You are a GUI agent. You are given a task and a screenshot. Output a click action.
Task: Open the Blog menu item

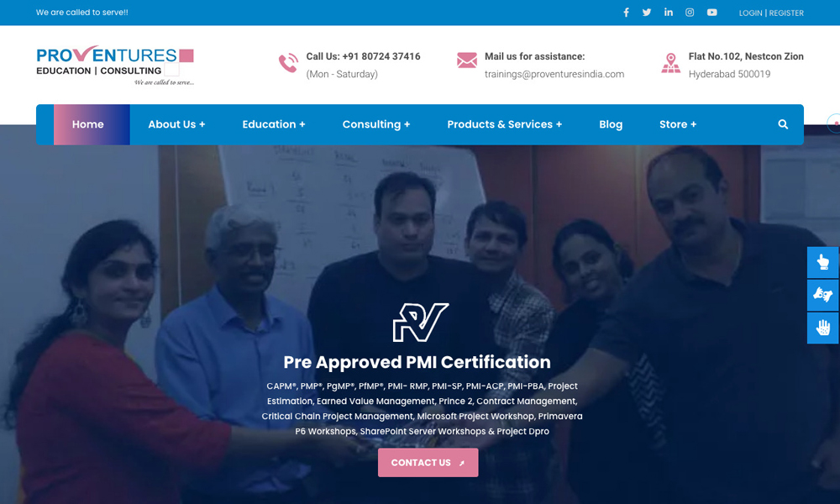611,124
